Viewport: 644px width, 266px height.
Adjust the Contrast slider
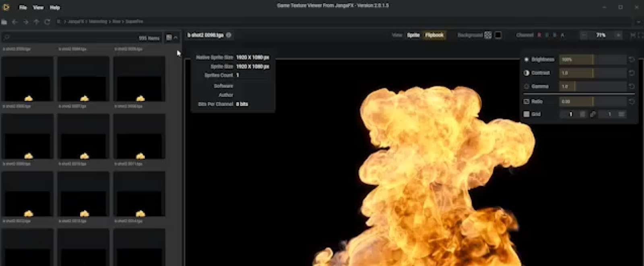[592, 73]
